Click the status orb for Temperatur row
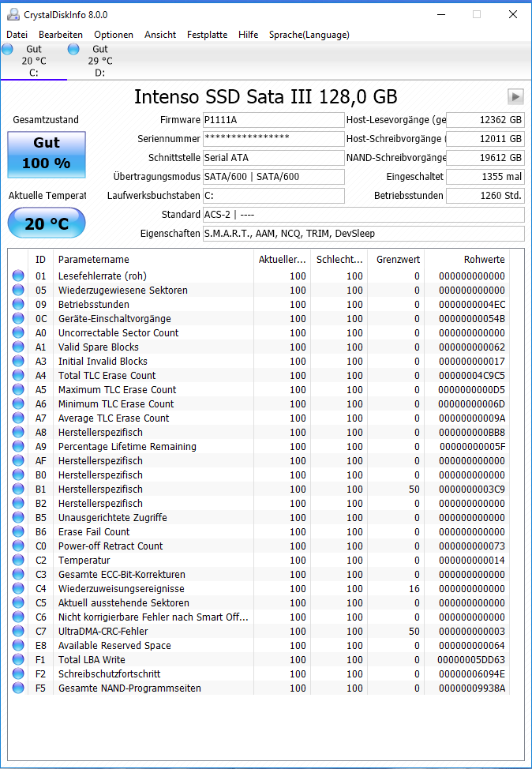 click(x=18, y=561)
